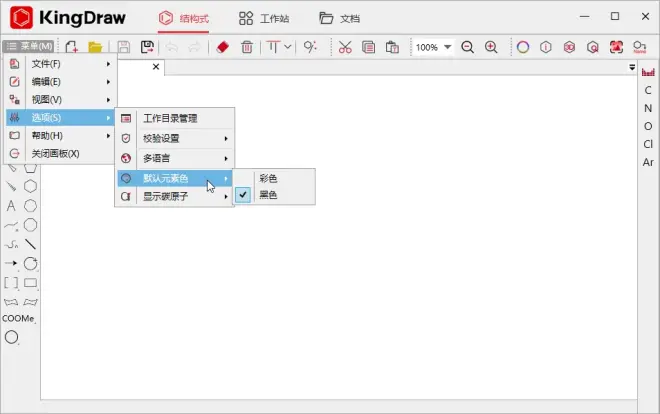660x414 pixels.
Task: Click the trash delete icon
Action: pos(247,47)
